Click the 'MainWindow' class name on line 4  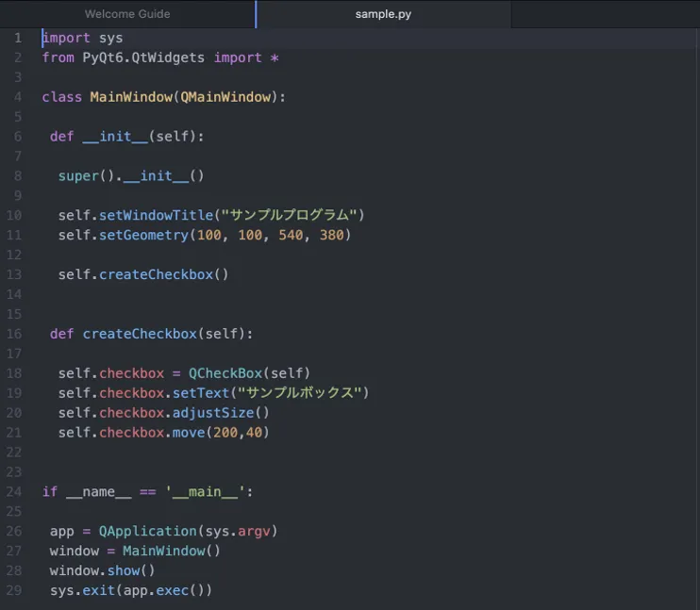click(131, 97)
